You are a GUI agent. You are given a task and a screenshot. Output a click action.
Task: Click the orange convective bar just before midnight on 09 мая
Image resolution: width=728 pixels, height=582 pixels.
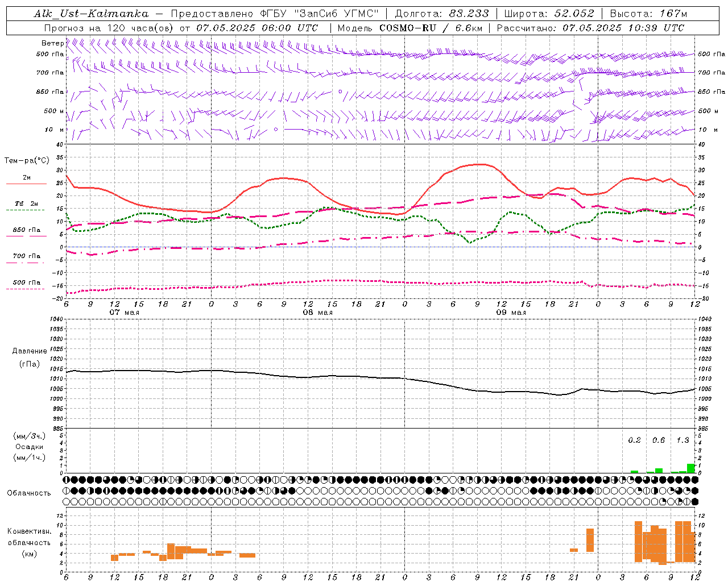coord(590,540)
